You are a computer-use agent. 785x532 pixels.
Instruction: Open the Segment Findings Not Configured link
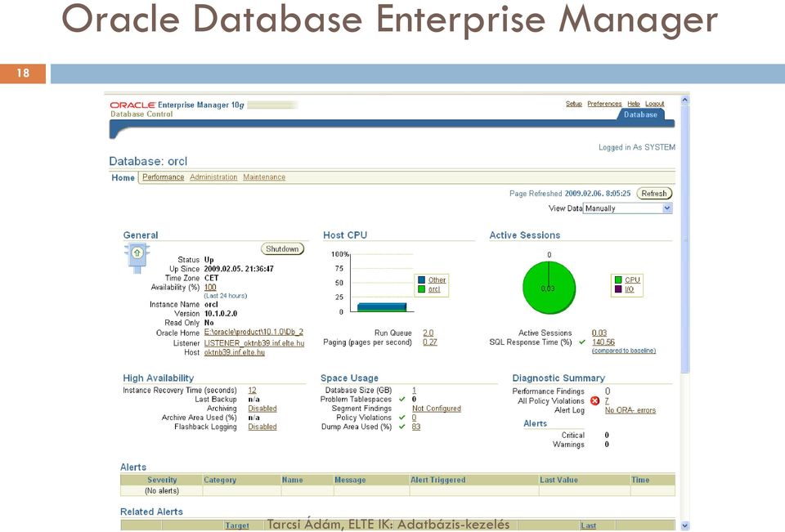pyautogui.click(x=437, y=409)
